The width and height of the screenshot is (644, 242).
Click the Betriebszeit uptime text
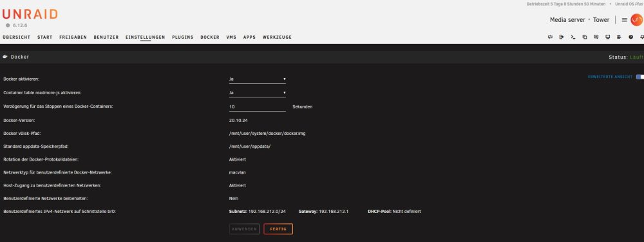tap(566, 4)
